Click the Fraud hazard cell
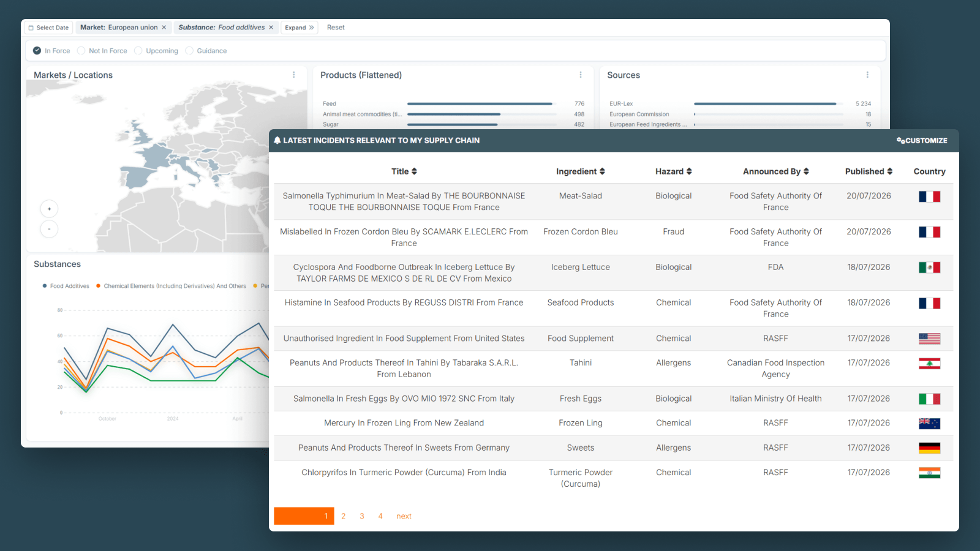The height and width of the screenshot is (551, 980). [674, 231]
